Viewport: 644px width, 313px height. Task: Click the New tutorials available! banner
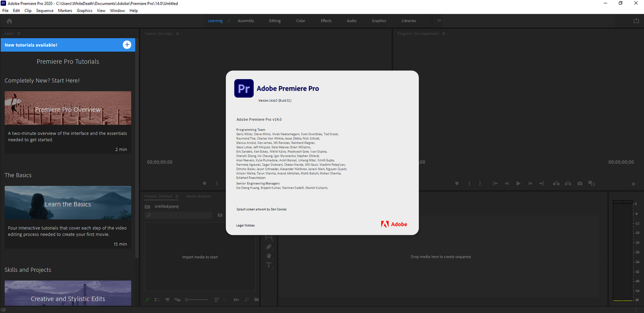click(67, 45)
